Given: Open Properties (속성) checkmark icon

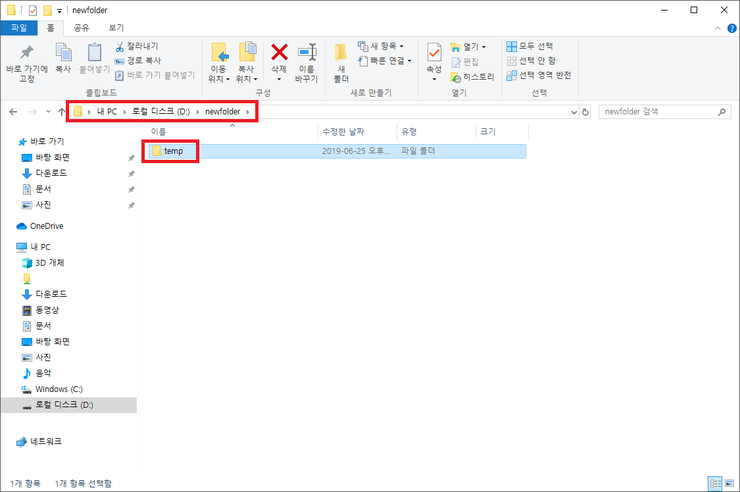Looking at the screenshot, I should 434,53.
